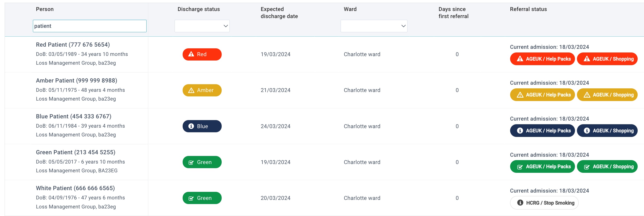Click Blue Patient's AGEUK / Shopping referral
The width and height of the screenshot is (644, 216).
pyautogui.click(x=607, y=131)
